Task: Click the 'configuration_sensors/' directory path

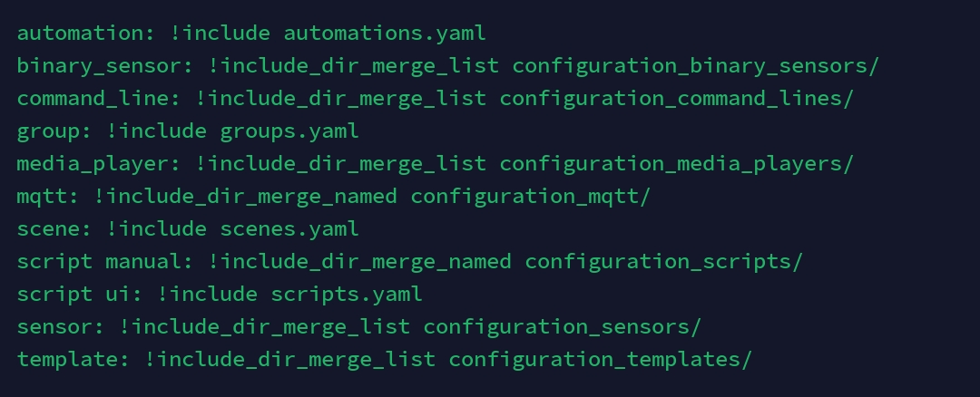Action: click(x=563, y=327)
